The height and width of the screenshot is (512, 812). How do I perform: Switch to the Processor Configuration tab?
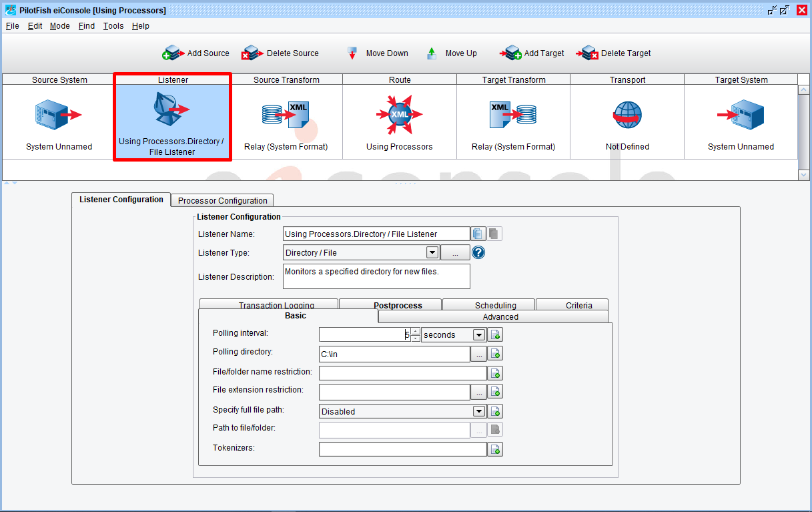pyautogui.click(x=222, y=200)
